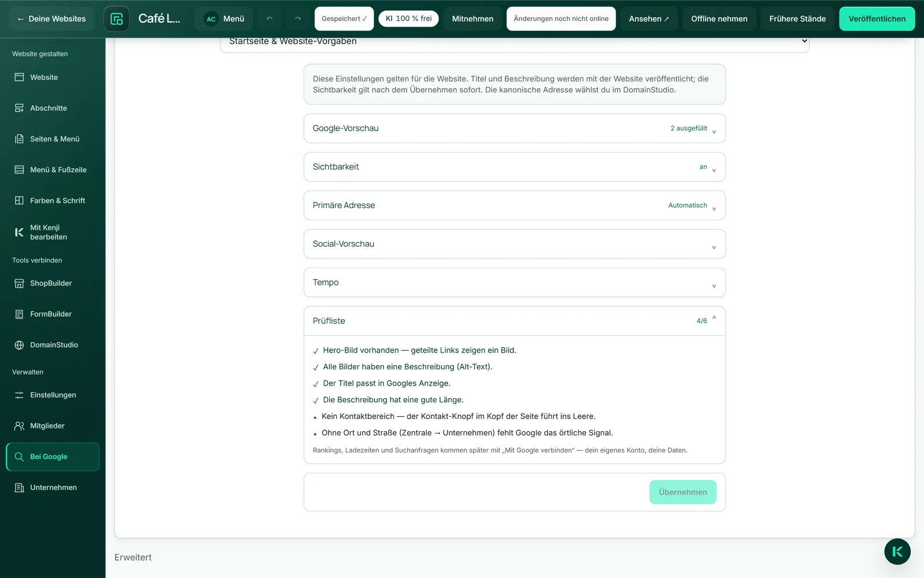Viewport: 924px width, 578px height.
Task: Click Ansehen to preview site
Action: (x=649, y=18)
